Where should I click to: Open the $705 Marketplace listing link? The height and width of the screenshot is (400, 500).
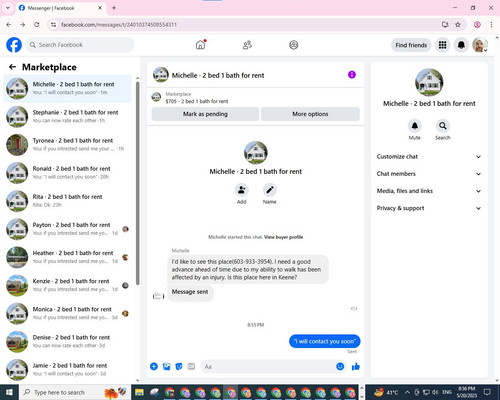tap(197, 101)
